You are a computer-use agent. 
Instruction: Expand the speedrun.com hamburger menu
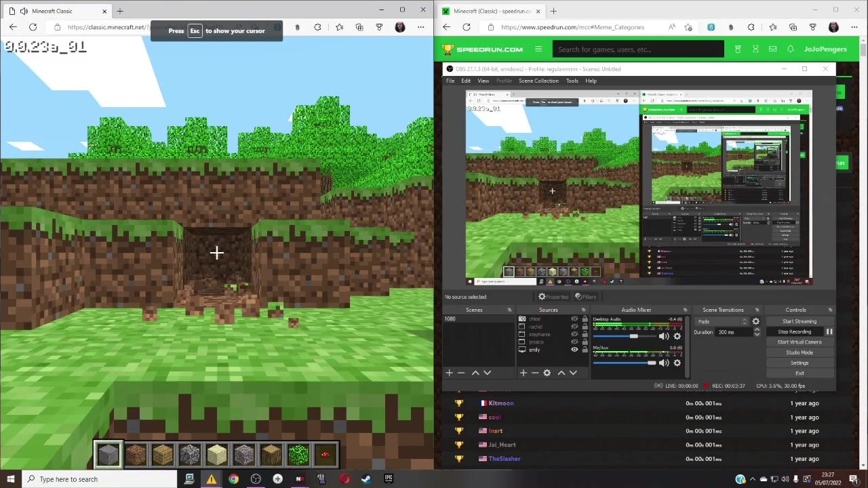(x=538, y=49)
